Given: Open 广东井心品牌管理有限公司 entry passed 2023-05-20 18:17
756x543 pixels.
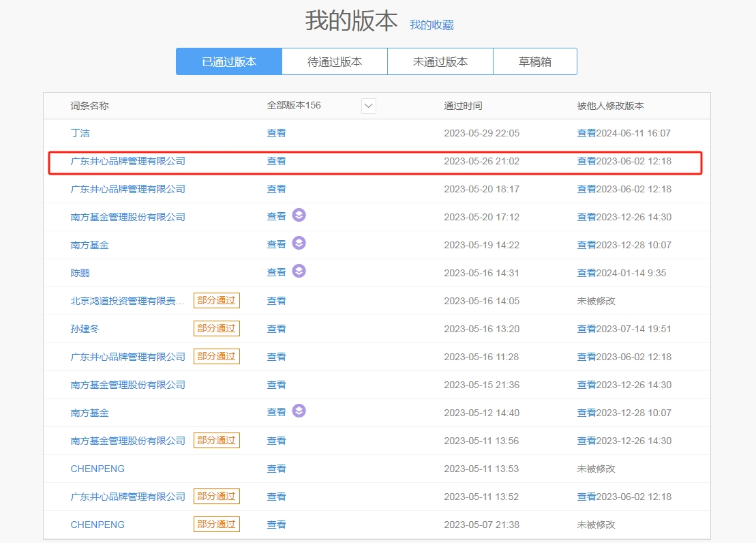Looking at the screenshot, I should pyautogui.click(x=127, y=189).
